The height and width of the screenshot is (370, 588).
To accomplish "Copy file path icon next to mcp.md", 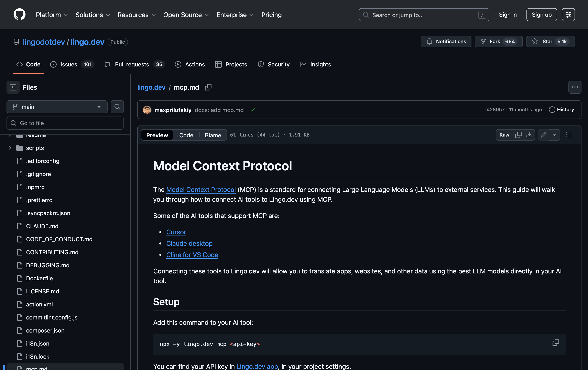I will [x=208, y=87].
